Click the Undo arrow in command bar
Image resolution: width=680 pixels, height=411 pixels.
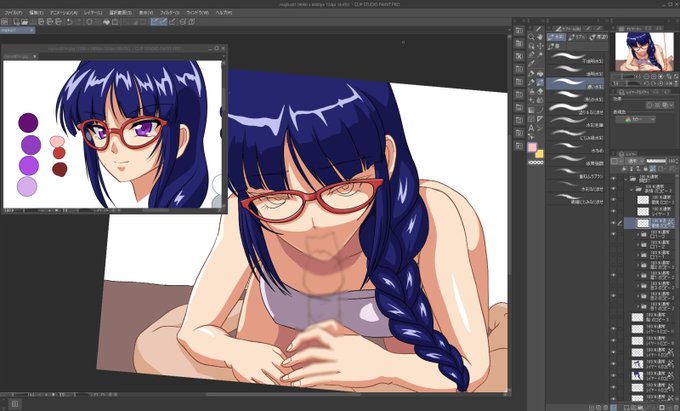[69, 22]
